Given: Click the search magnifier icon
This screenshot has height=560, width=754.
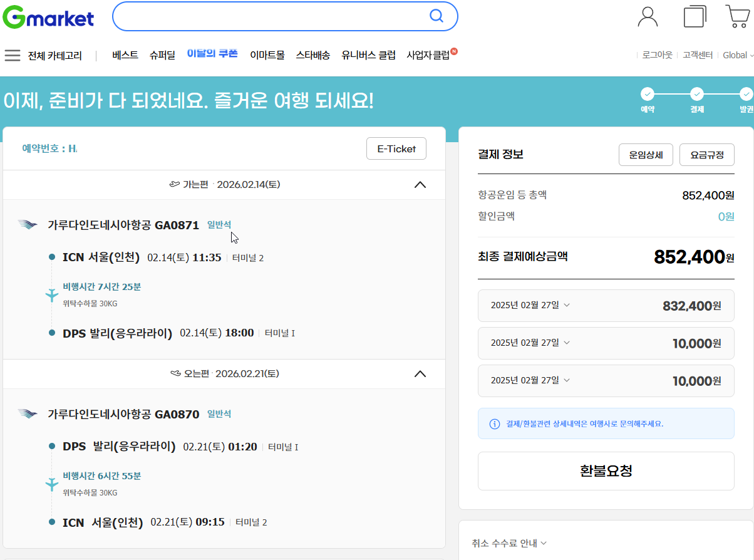Looking at the screenshot, I should point(436,16).
